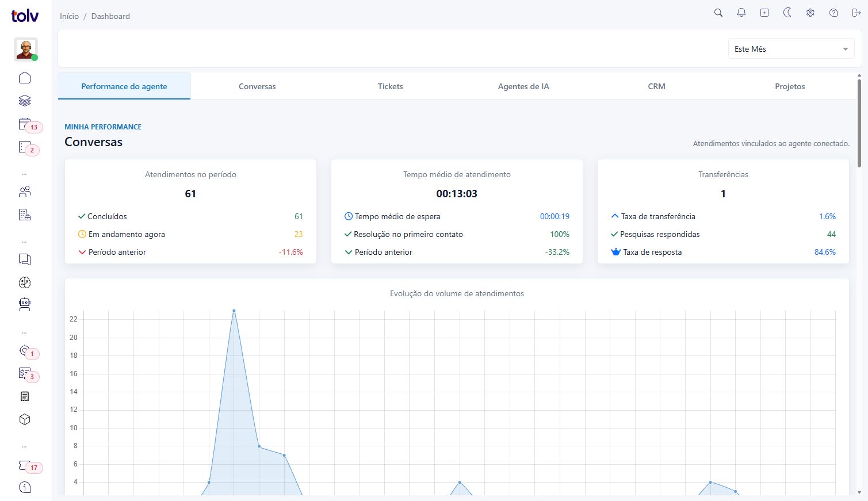Switch to the Agentes de IA tab
This screenshot has height=501, width=868.
point(523,86)
